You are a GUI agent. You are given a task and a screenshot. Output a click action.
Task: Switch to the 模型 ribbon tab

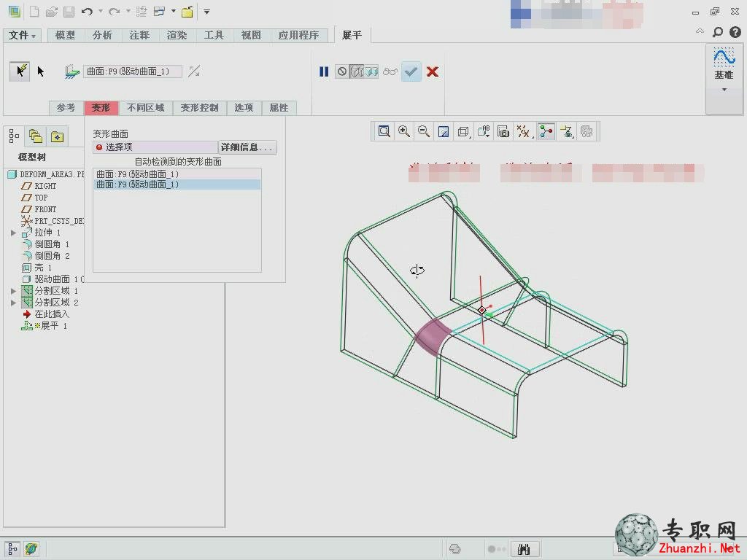[65, 35]
